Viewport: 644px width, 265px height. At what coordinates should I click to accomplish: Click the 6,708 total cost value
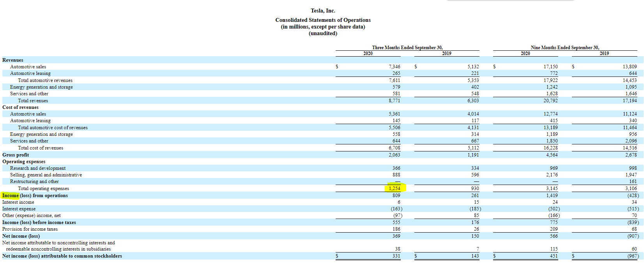pyautogui.click(x=395, y=148)
